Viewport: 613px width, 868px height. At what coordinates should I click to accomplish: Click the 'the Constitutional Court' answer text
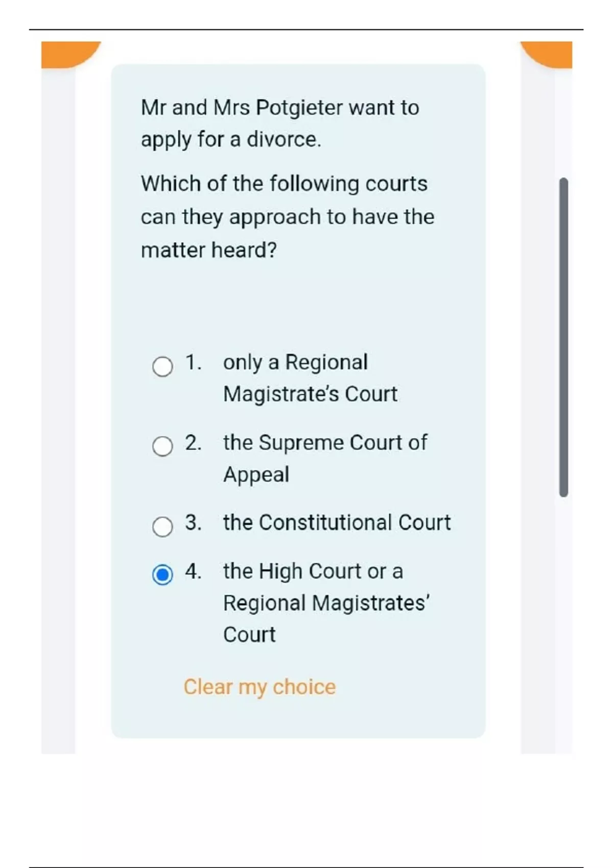pyautogui.click(x=337, y=522)
